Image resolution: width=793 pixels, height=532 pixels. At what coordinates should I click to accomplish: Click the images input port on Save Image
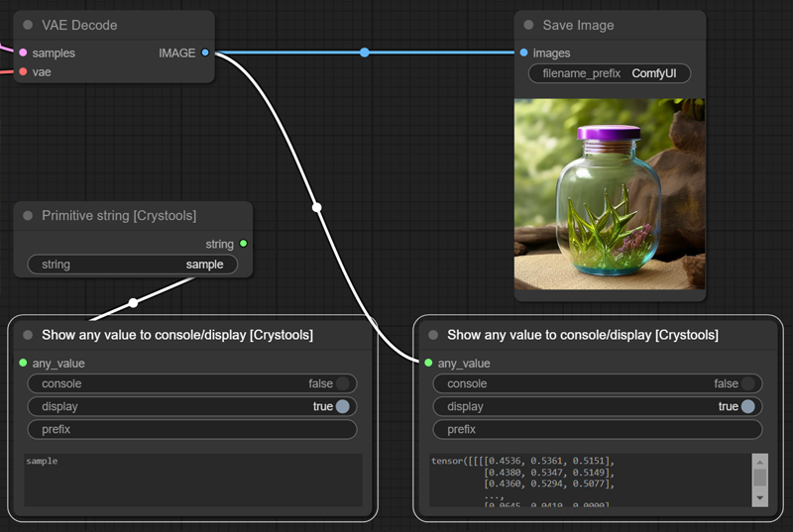point(523,53)
